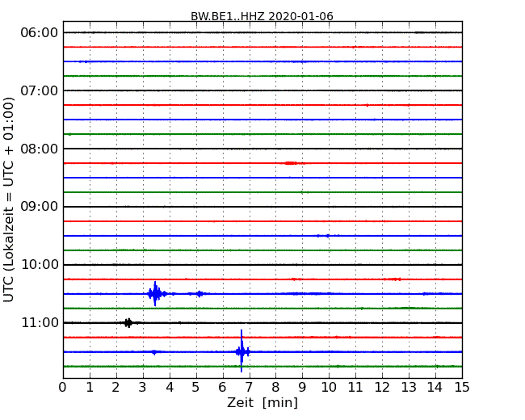Image resolution: width=525 pixels, height=420 pixels.
Task: Click the x-axis tick label '1'
Action: point(90,388)
